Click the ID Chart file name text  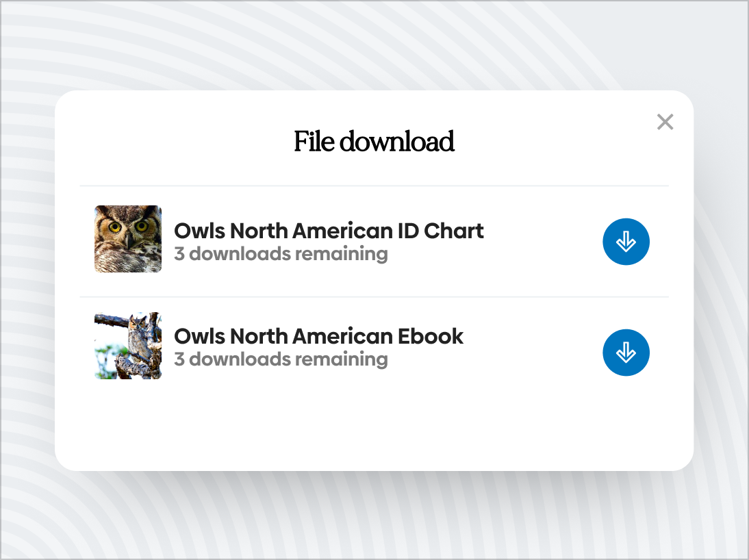click(x=329, y=231)
